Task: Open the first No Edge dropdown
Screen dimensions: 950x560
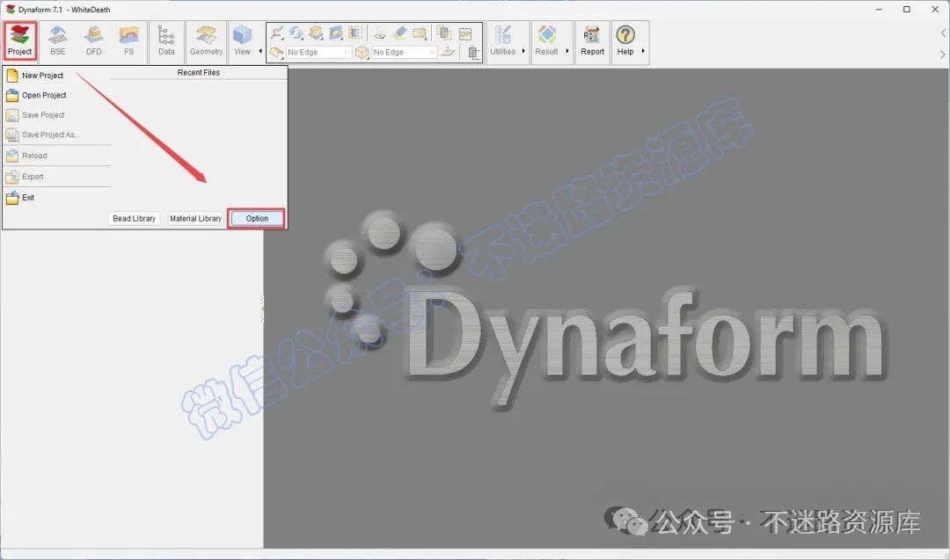Action: pos(318,53)
